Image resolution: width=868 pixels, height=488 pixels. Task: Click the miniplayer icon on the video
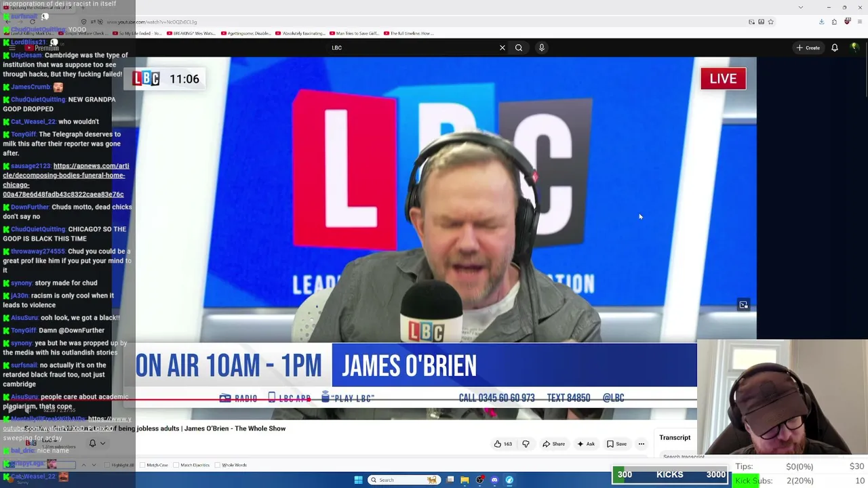pos(743,305)
